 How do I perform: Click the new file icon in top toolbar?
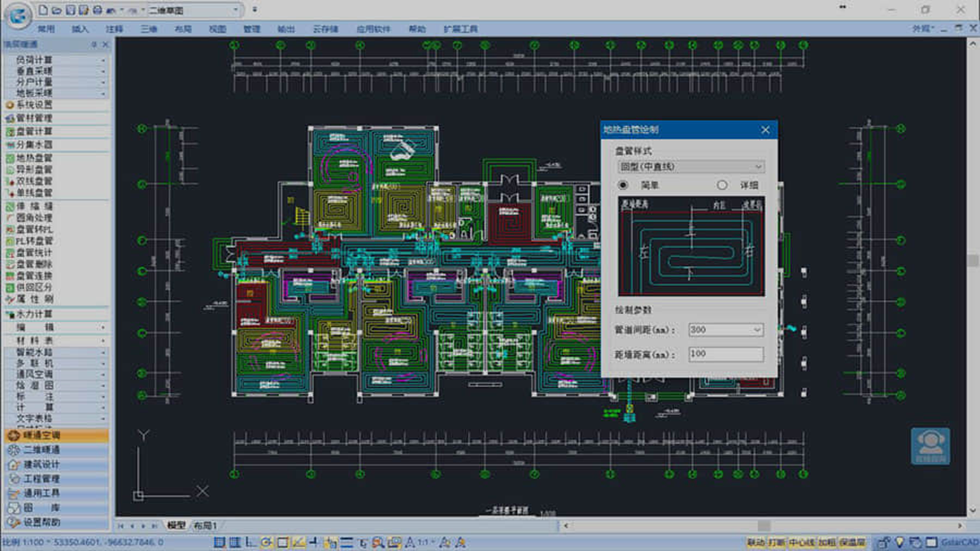[44, 10]
